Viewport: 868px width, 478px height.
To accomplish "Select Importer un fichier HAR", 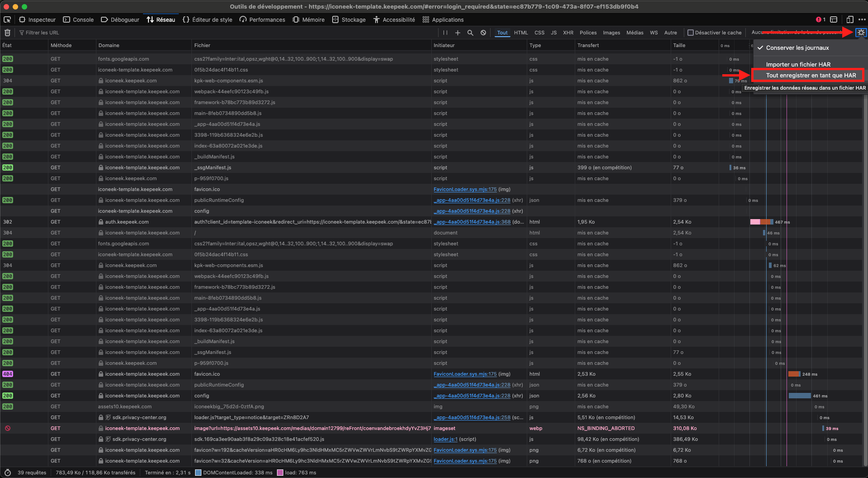I will (798, 64).
